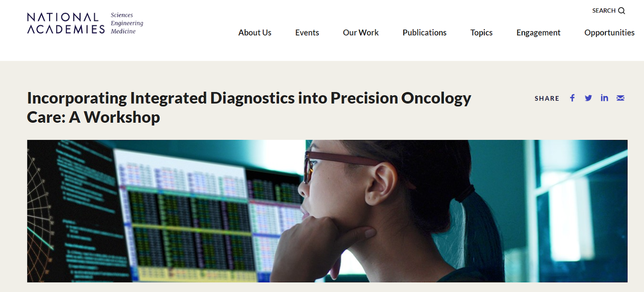Expand the Topics navigation menu
Image resolution: width=644 pixels, height=292 pixels.
click(x=481, y=33)
